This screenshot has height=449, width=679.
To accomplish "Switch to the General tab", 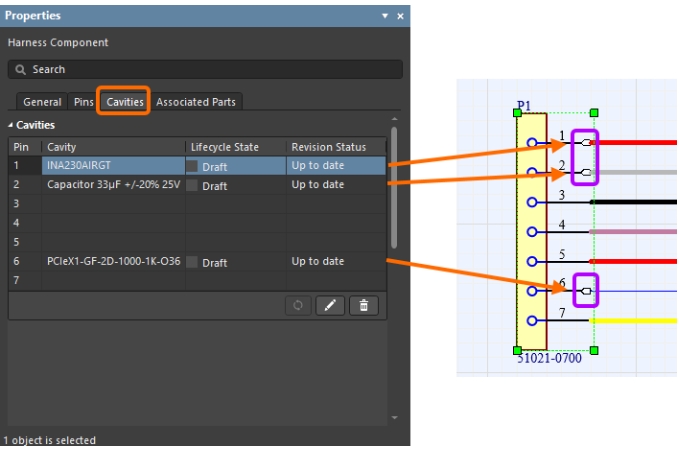I will [42, 102].
